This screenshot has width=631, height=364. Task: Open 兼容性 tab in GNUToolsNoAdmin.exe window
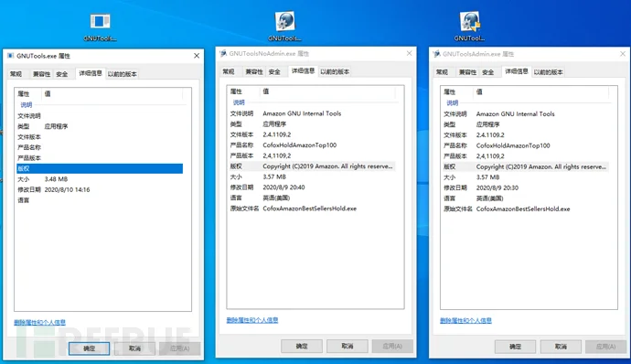(254, 71)
